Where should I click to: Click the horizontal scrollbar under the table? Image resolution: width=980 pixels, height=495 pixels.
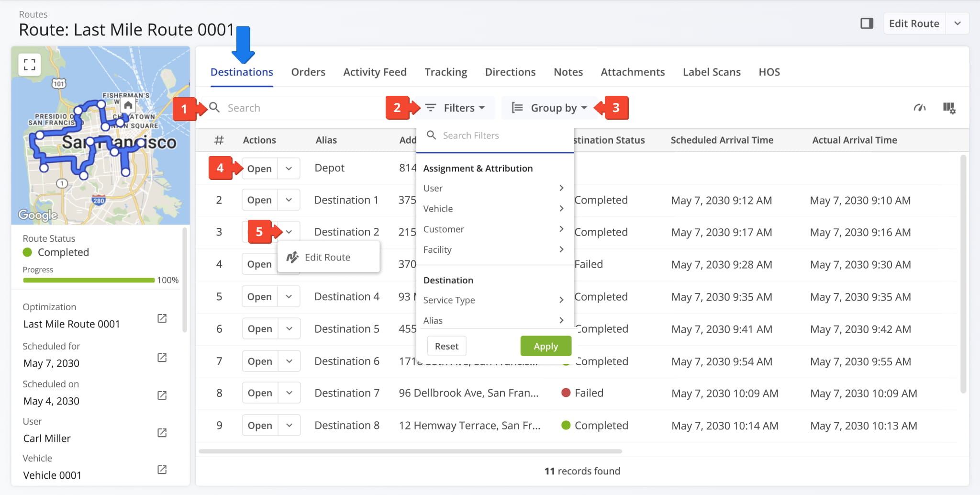coord(410,451)
